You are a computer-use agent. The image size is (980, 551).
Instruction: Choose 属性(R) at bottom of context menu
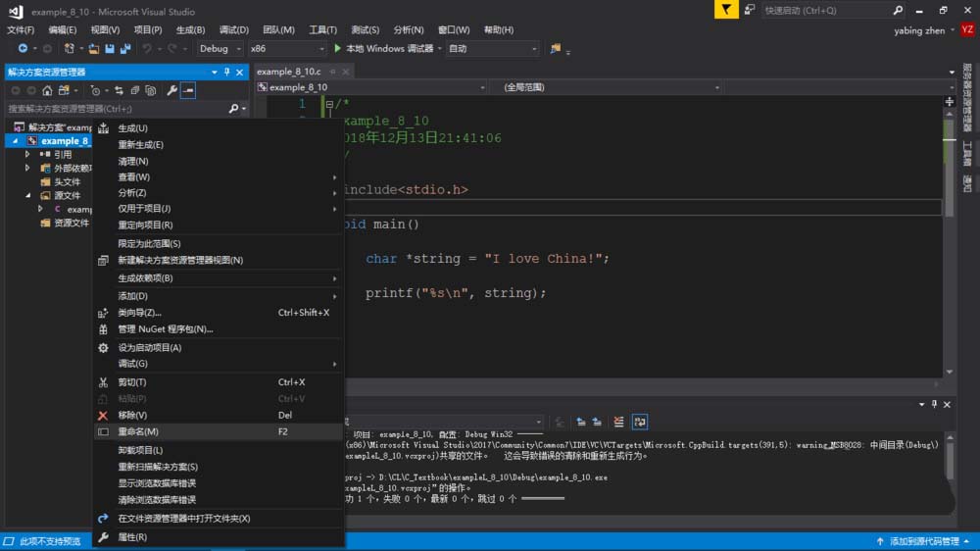click(x=132, y=537)
